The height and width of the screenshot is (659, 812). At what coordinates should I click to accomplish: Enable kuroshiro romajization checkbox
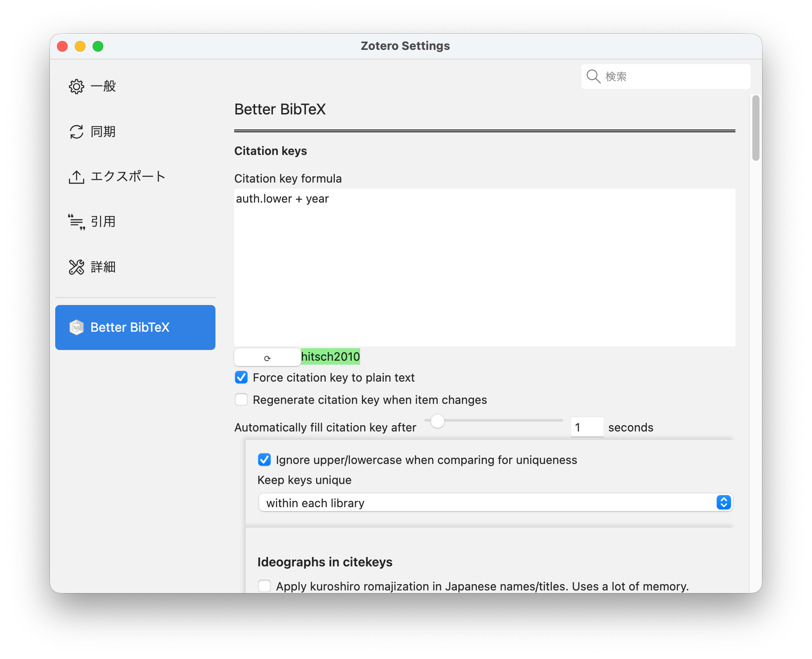pos(264,586)
